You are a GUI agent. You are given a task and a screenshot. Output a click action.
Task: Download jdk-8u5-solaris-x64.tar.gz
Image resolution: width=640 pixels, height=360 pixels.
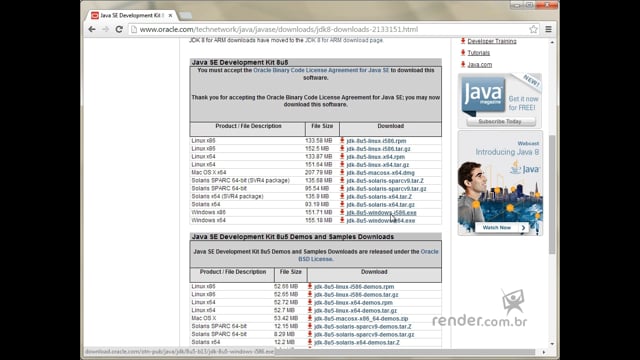tap(380, 205)
